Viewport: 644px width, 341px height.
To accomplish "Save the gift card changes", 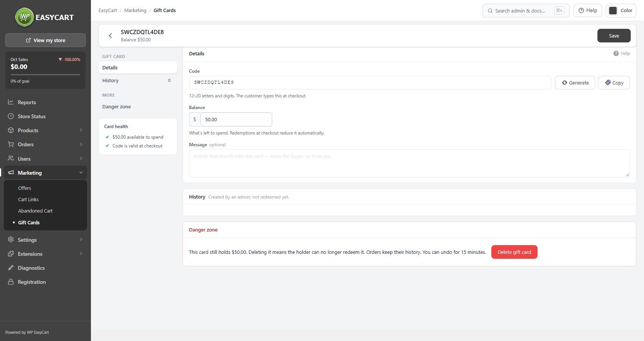I will coord(614,36).
